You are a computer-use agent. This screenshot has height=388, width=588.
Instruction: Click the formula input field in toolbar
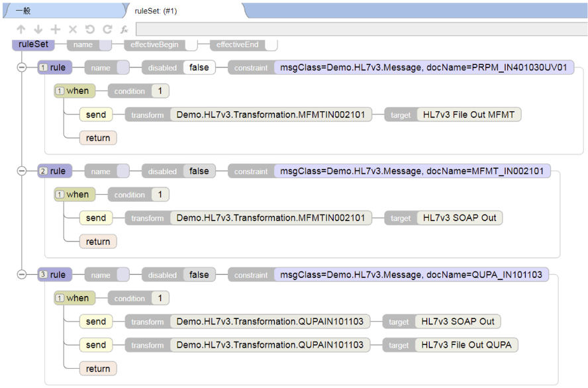click(x=360, y=30)
